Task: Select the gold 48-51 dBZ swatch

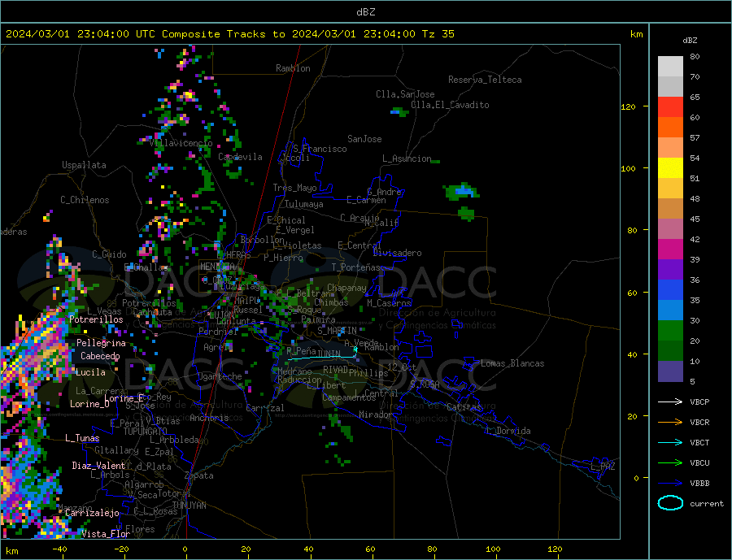Action: coord(670,188)
